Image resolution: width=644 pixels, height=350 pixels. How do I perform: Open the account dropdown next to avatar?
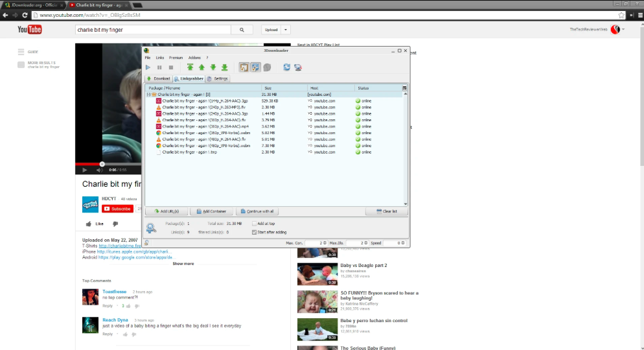[623, 29]
